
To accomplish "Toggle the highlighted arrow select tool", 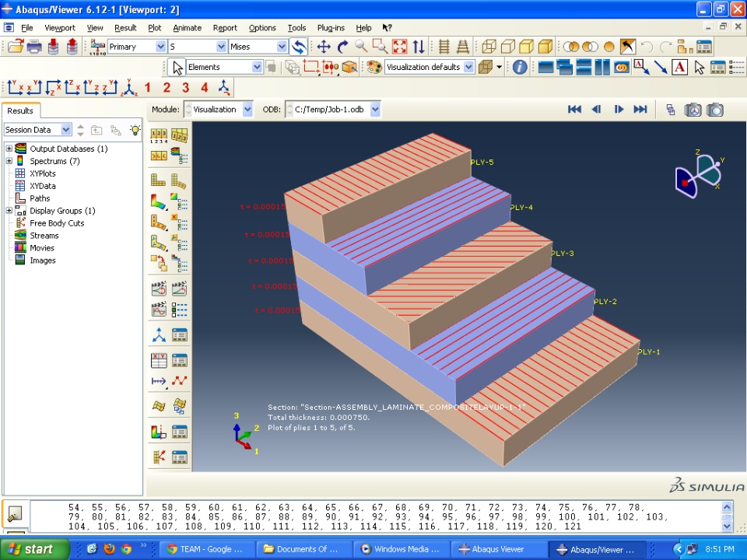I will [x=628, y=47].
